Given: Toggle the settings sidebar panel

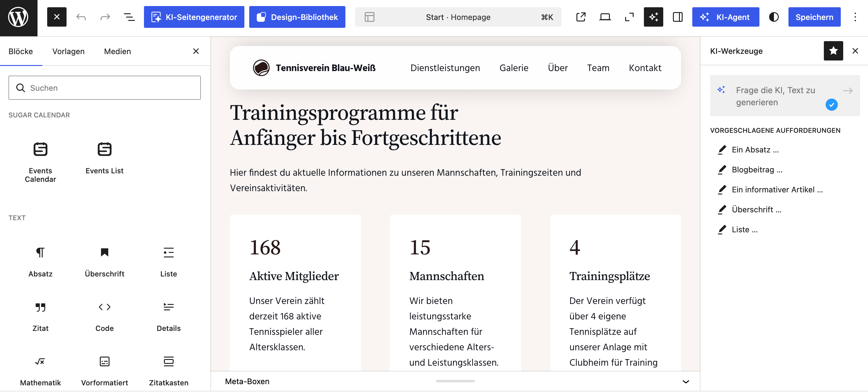Looking at the screenshot, I should [x=678, y=17].
